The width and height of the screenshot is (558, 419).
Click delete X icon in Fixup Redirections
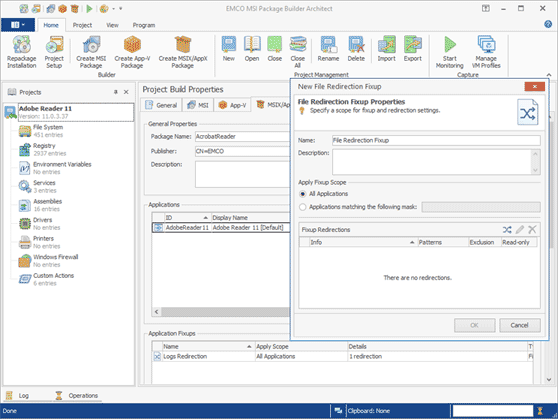[x=532, y=230]
